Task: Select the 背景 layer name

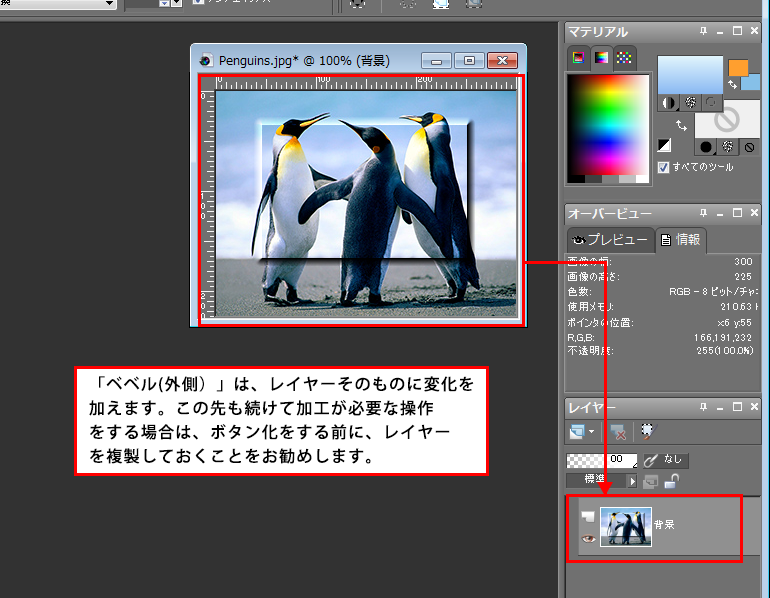Action: point(664,524)
